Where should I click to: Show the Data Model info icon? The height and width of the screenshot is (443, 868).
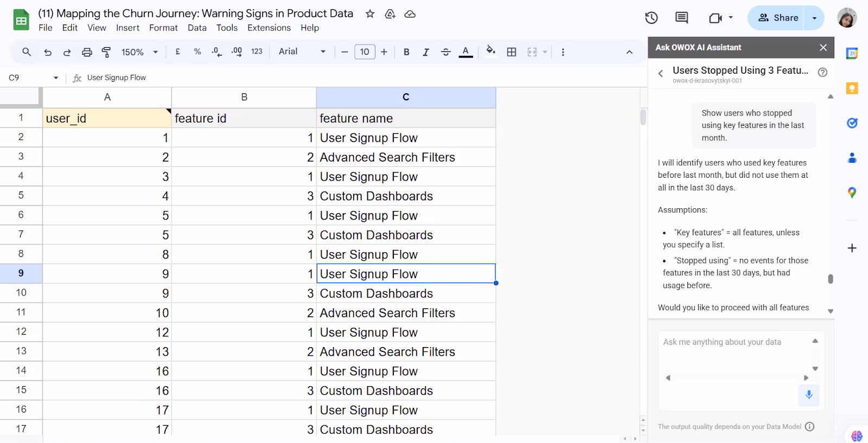coord(809,427)
